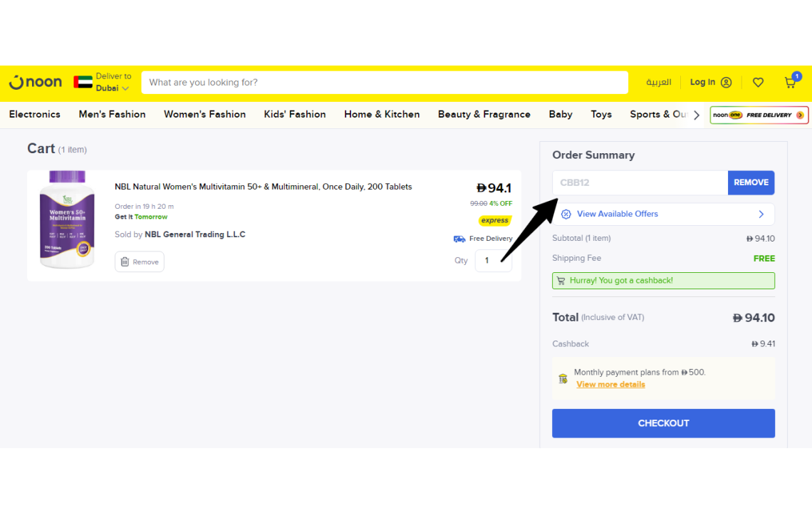Click the Log In link

point(702,82)
